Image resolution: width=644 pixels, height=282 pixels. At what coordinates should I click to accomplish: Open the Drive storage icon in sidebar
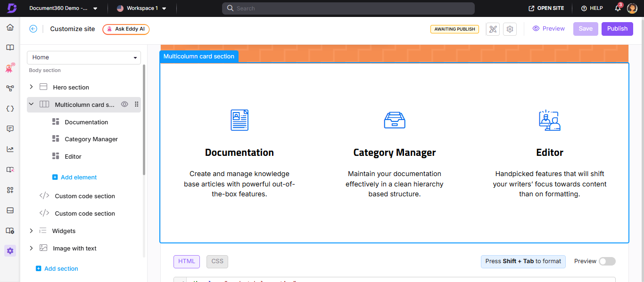click(x=10, y=210)
